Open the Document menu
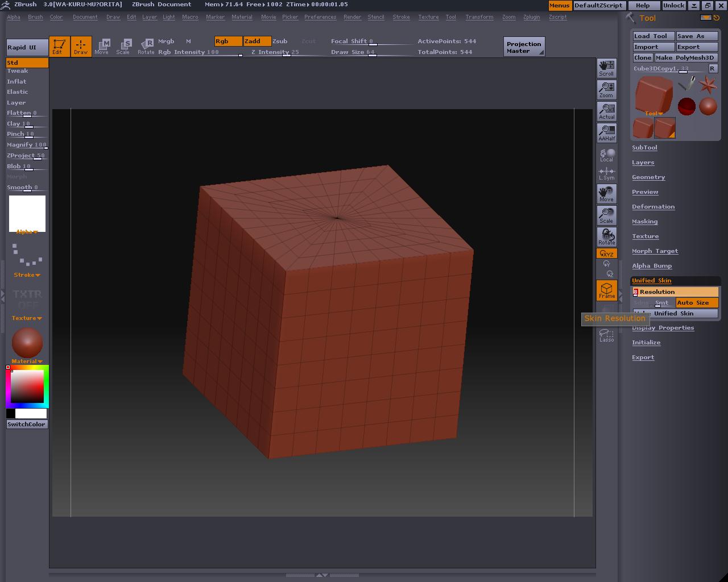This screenshot has width=728, height=582. click(85, 17)
